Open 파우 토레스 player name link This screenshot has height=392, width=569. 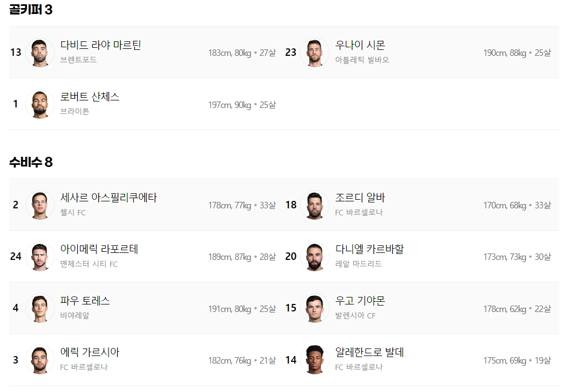[x=85, y=301]
